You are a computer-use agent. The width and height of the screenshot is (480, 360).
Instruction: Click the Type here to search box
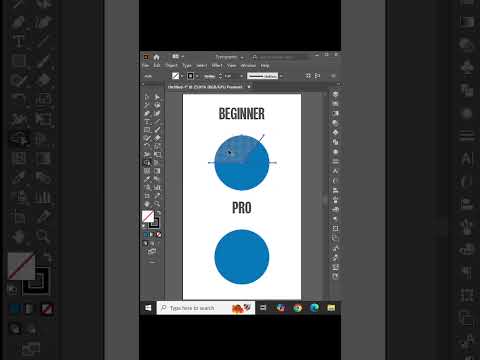[x=206, y=308]
